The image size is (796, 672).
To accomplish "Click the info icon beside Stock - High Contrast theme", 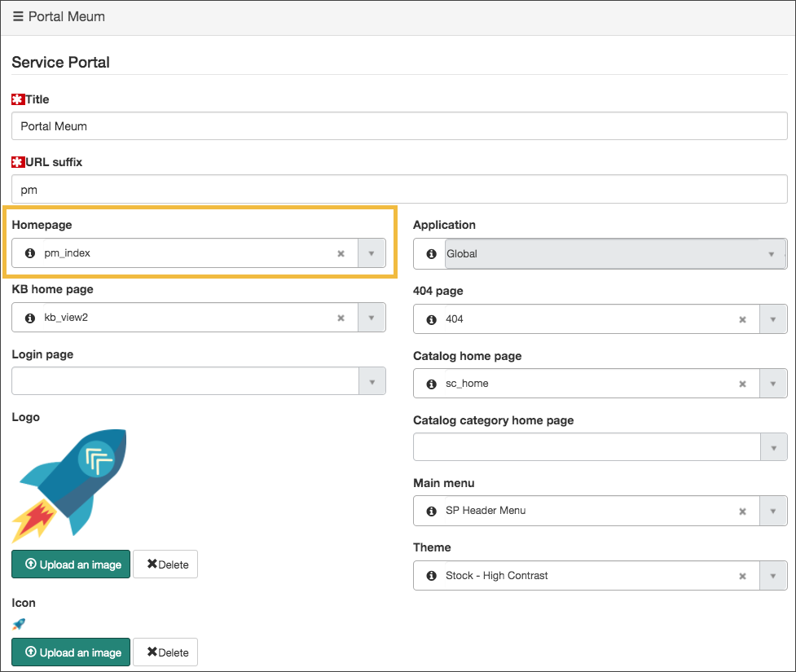I will pos(429,575).
